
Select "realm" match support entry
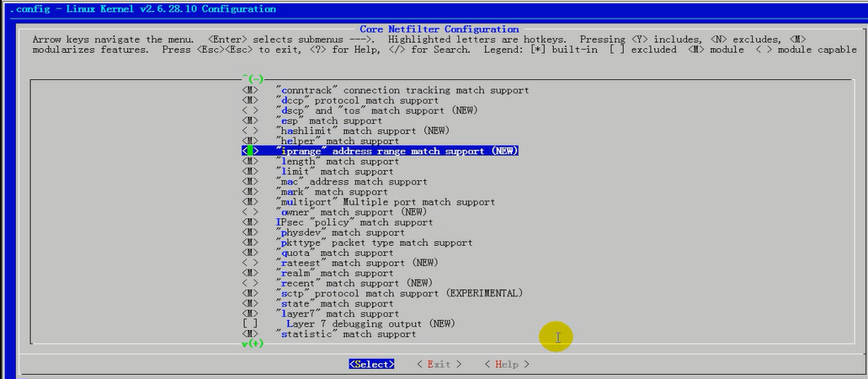coord(334,273)
